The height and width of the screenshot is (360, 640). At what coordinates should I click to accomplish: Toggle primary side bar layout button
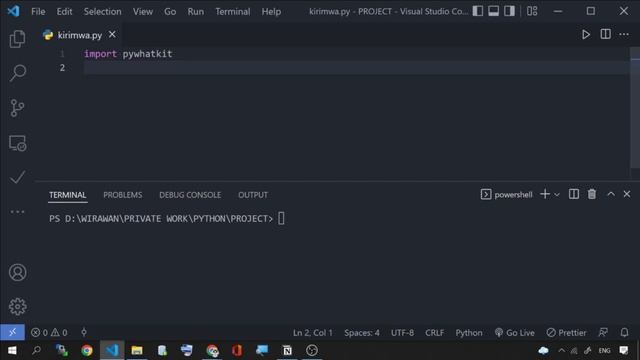478,11
